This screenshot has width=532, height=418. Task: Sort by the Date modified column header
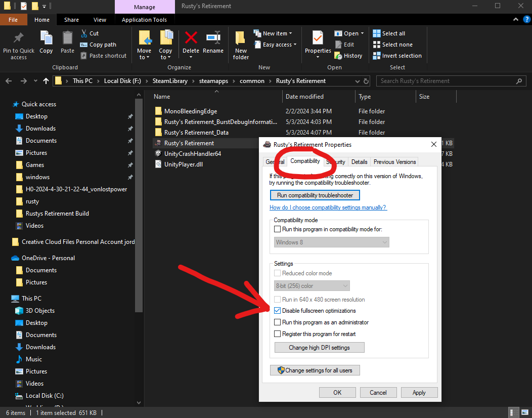(304, 97)
